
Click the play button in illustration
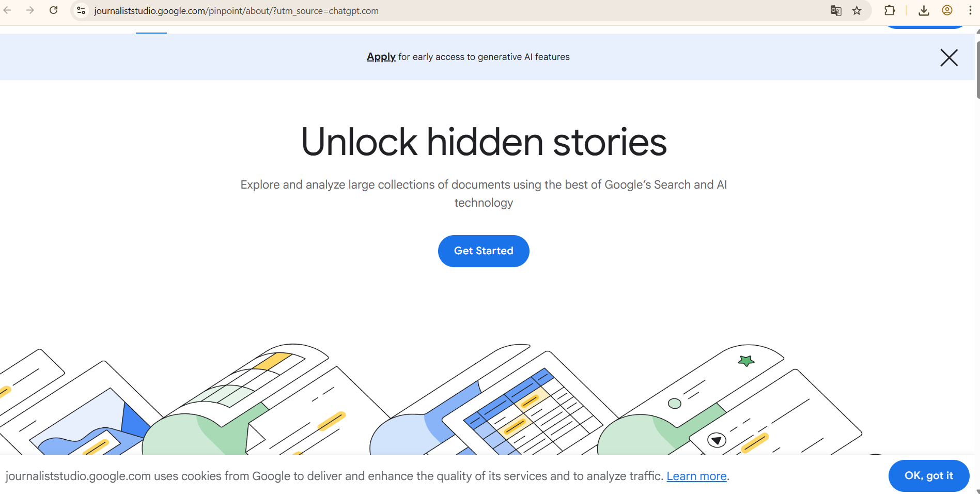[717, 440]
